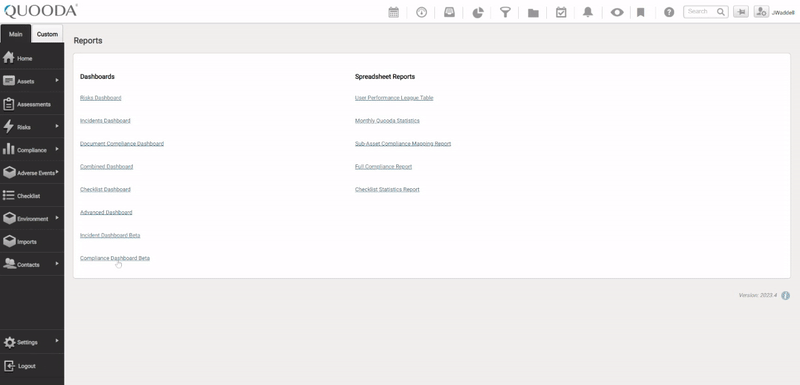Click the Settings gear icon
Image resolution: width=800 pixels, height=385 pixels.
click(x=9, y=342)
